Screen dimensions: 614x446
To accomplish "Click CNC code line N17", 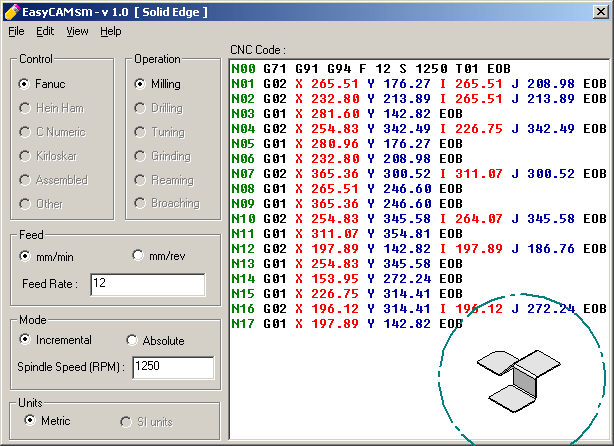I will 347,324.
